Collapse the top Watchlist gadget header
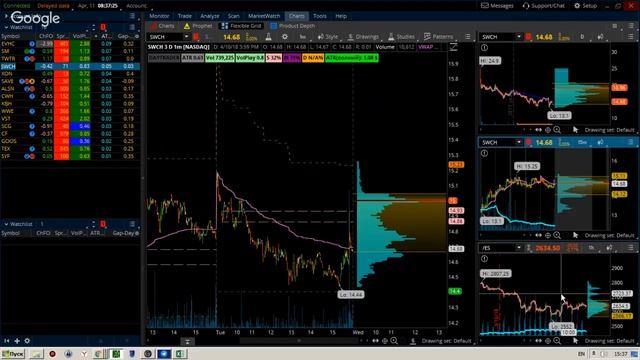 pos(6,27)
